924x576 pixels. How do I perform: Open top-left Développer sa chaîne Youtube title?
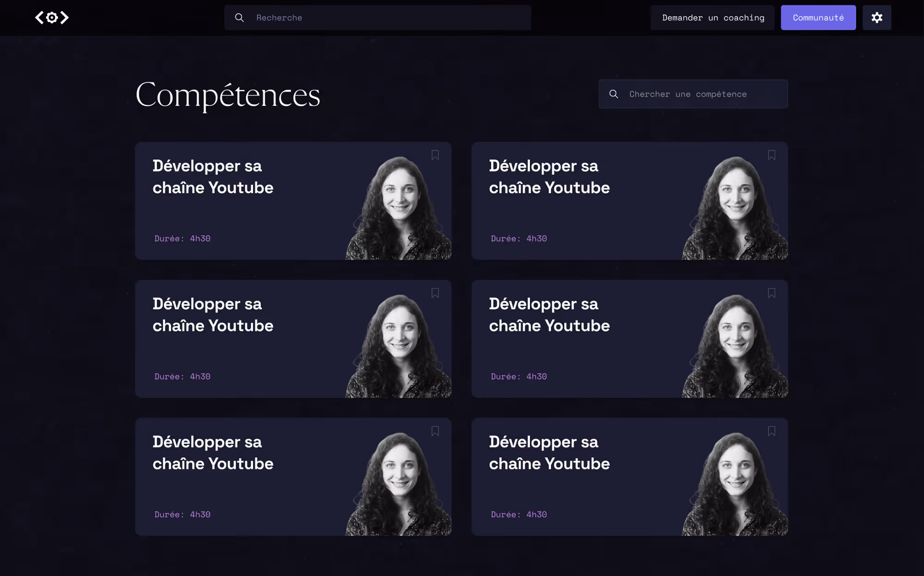(x=213, y=177)
